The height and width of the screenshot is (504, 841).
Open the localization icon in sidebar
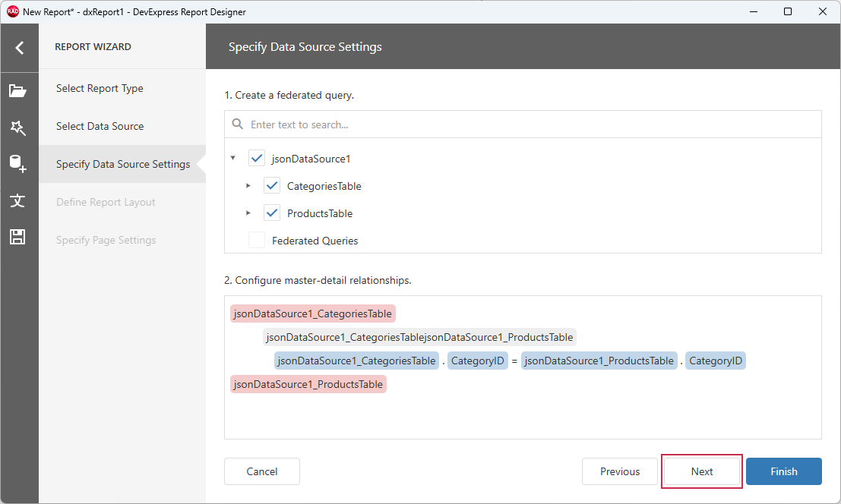coord(17,200)
